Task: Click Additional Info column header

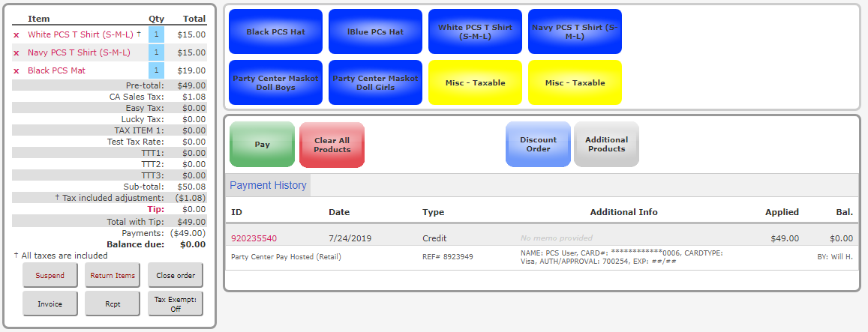Action: [624, 212]
